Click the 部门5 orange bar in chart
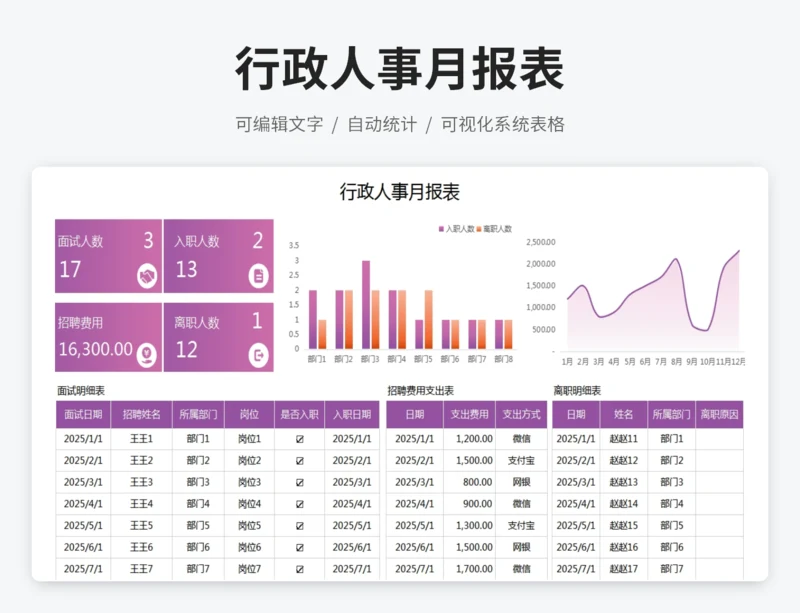Image resolution: width=800 pixels, height=613 pixels. pos(429,320)
